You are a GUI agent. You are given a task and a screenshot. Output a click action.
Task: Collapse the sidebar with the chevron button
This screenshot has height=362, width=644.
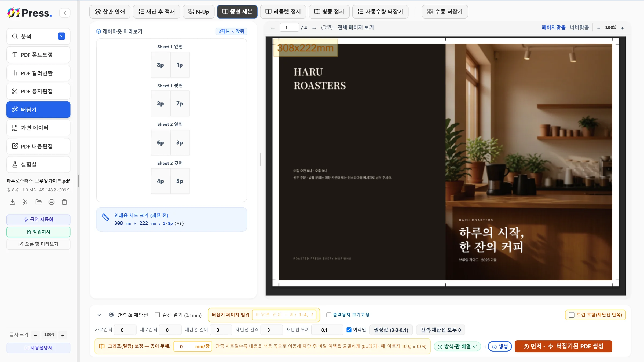[x=65, y=13]
